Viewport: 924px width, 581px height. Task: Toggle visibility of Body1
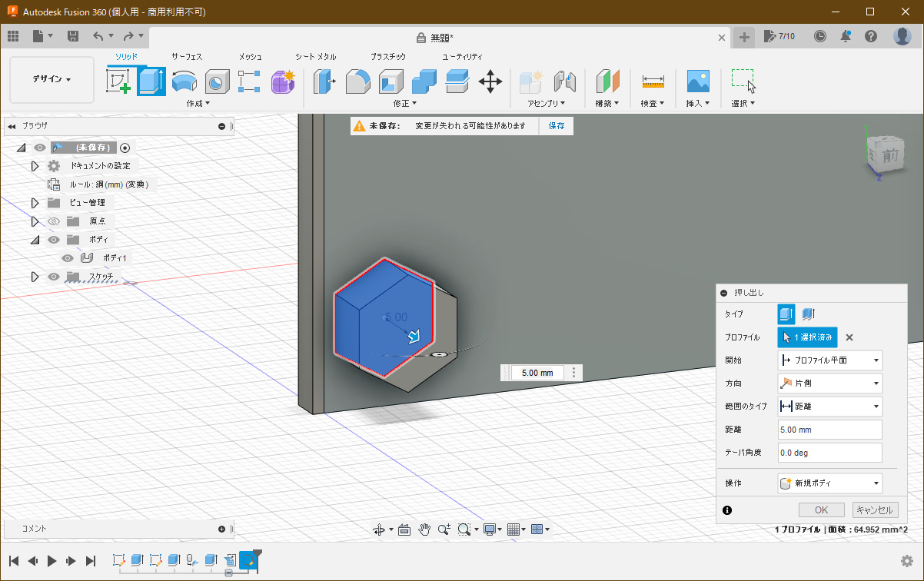point(68,258)
